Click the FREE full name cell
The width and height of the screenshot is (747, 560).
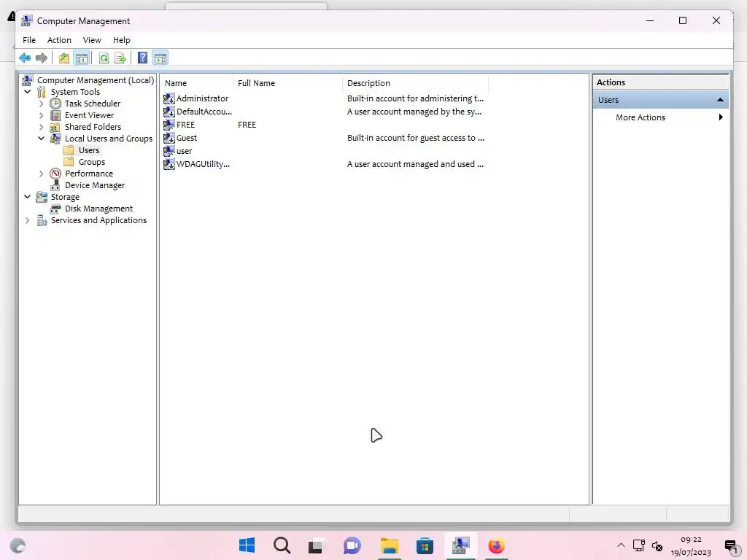pyautogui.click(x=247, y=125)
